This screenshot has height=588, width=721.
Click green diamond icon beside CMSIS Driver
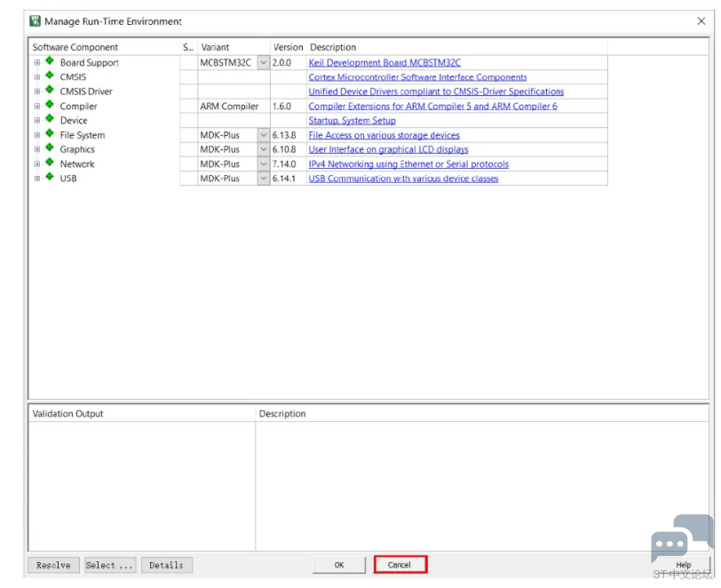(x=50, y=90)
